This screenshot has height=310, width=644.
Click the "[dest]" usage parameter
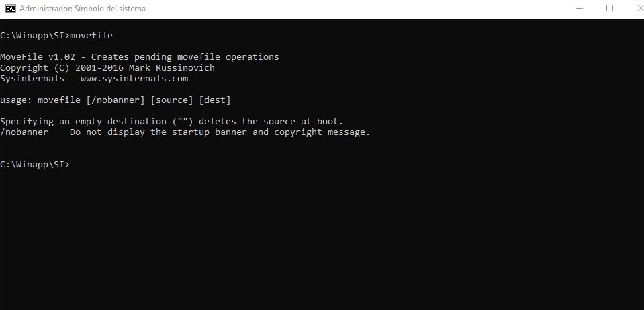(215, 100)
